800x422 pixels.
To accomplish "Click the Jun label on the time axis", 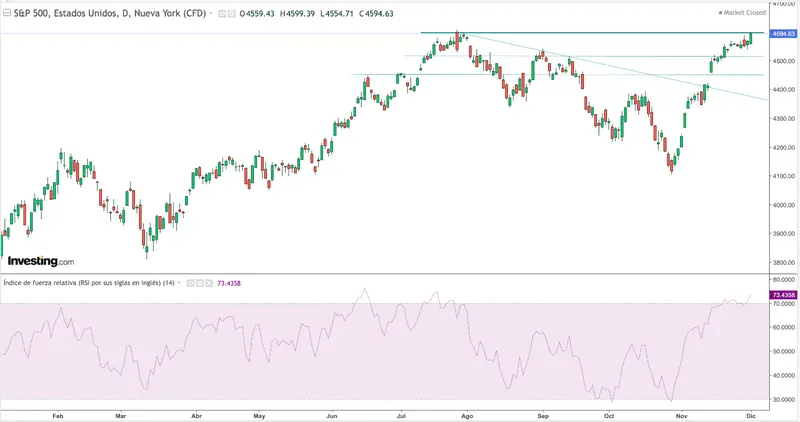I will pos(332,416).
